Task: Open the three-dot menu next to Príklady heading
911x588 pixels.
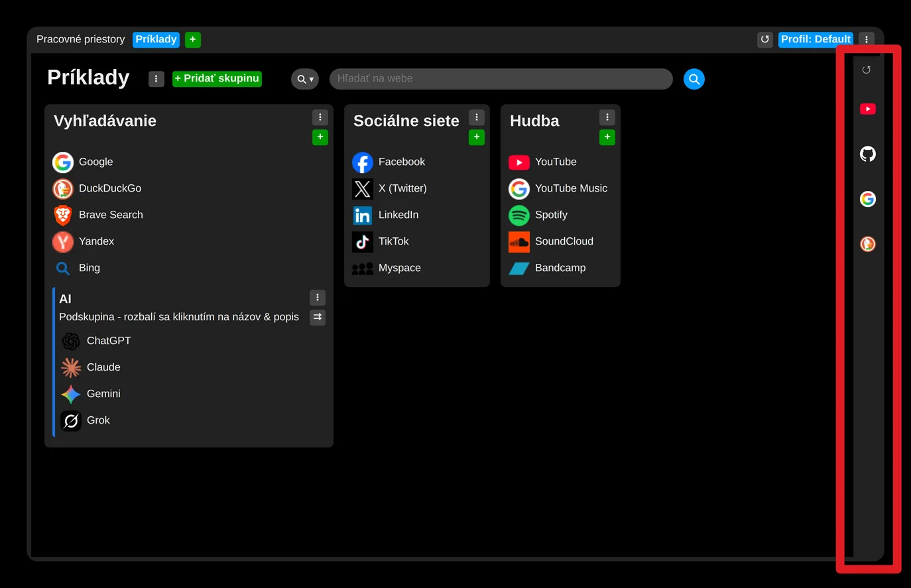Action: tap(156, 79)
